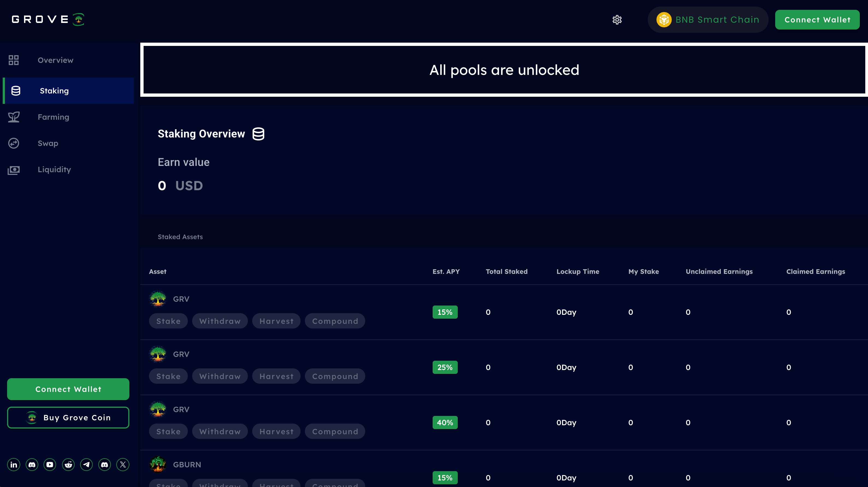Click the X (Twitter) social icon
The width and height of the screenshot is (868, 487).
[123, 465]
